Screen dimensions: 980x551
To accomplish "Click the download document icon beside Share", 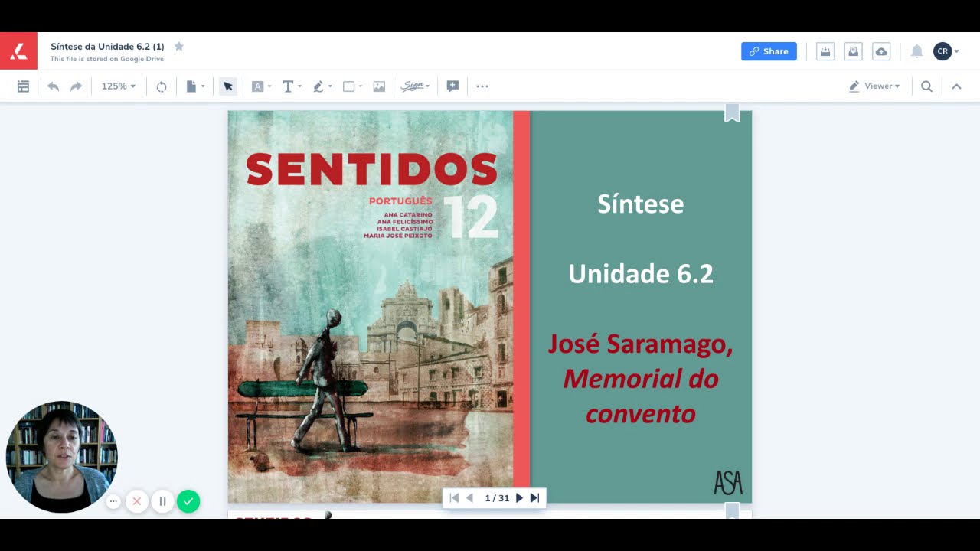I will click(x=853, y=51).
